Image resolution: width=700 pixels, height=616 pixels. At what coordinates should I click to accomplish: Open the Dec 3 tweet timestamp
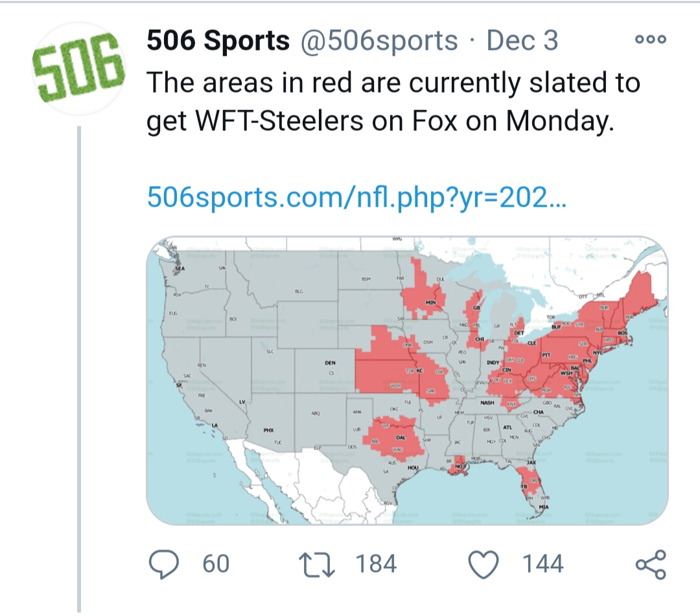(x=522, y=40)
